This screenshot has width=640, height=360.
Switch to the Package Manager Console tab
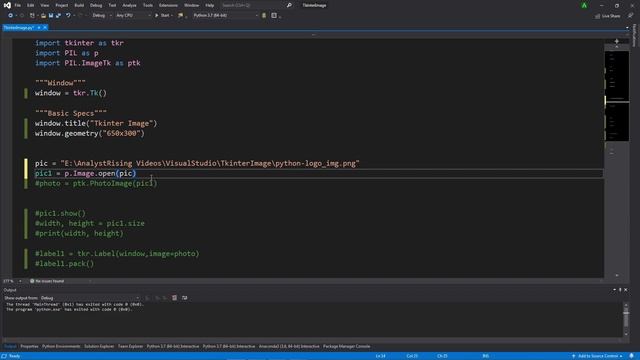(347, 347)
